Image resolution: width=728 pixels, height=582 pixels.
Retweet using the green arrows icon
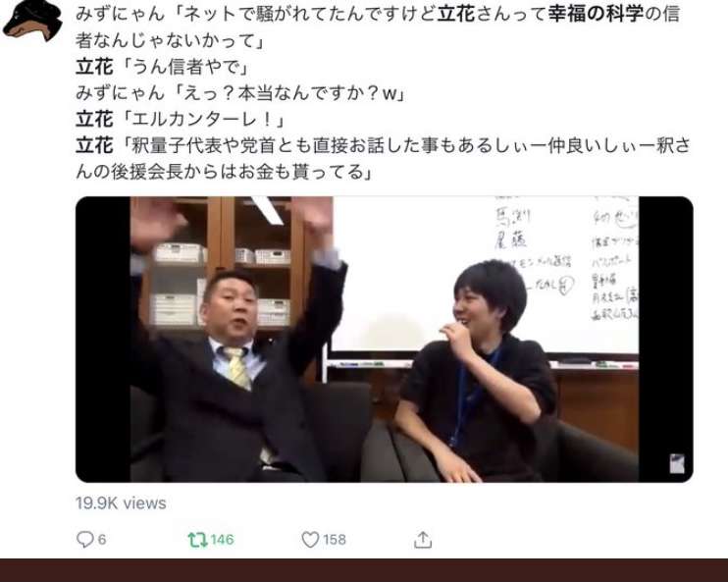pyautogui.click(x=197, y=539)
